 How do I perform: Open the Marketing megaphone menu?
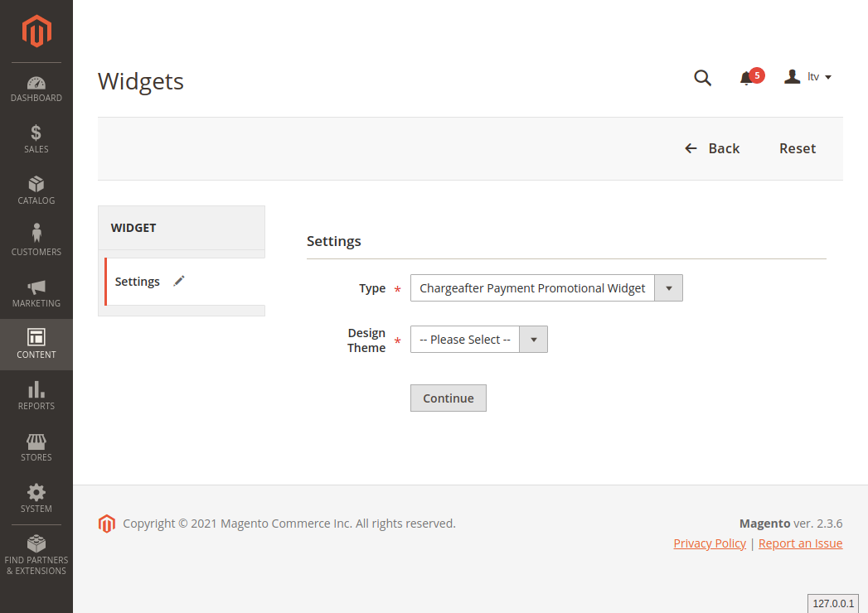[x=36, y=293]
